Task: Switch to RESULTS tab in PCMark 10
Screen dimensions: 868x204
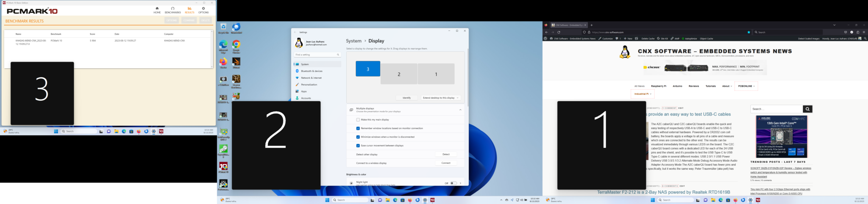Action: coord(189,10)
